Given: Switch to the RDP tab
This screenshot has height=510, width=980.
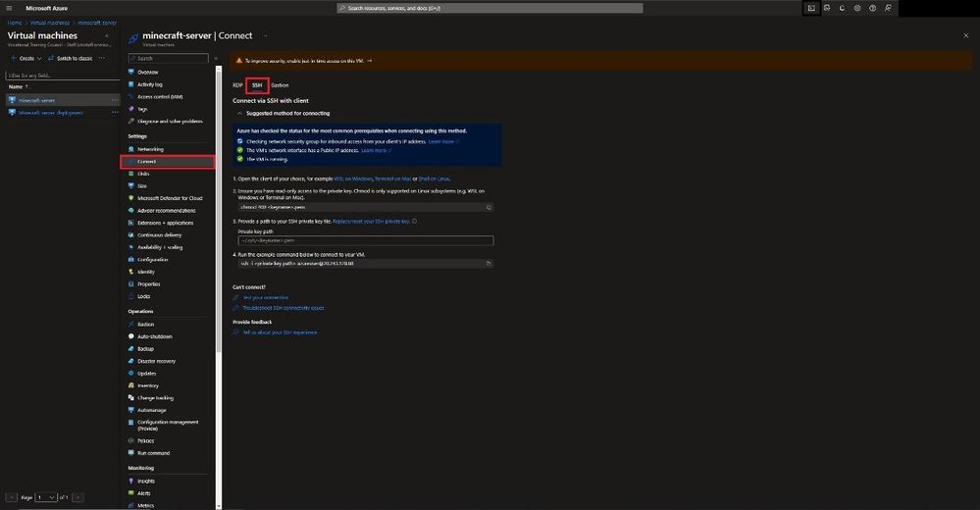Looking at the screenshot, I should click(x=237, y=85).
